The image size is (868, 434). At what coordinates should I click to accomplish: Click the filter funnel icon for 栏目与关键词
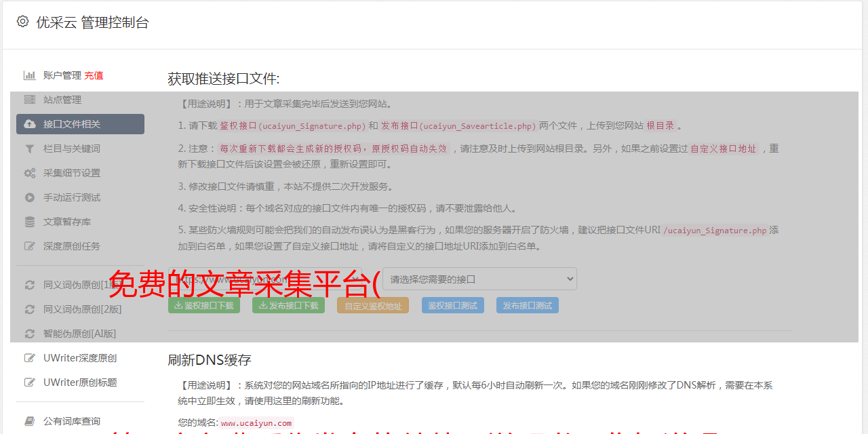[x=30, y=149]
